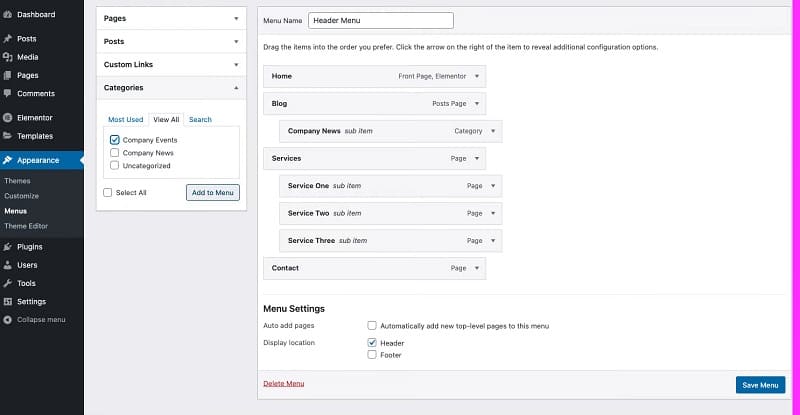Click the Appearance paintbrush icon
This screenshot has width=800, height=415.
pos(7,160)
